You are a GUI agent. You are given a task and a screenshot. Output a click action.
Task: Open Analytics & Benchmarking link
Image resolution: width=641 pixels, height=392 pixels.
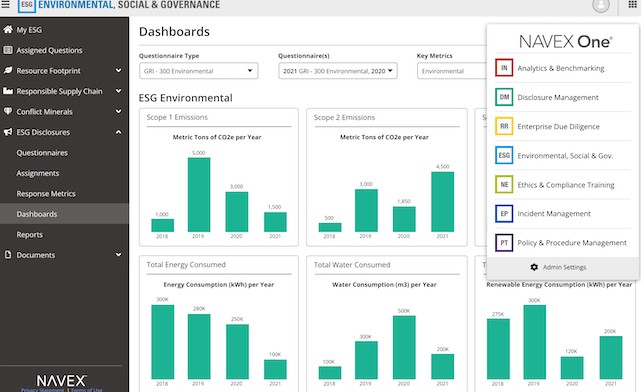click(x=560, y=68)
